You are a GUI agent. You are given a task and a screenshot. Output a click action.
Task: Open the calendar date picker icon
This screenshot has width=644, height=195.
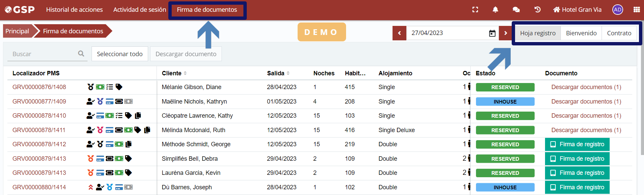492,33
